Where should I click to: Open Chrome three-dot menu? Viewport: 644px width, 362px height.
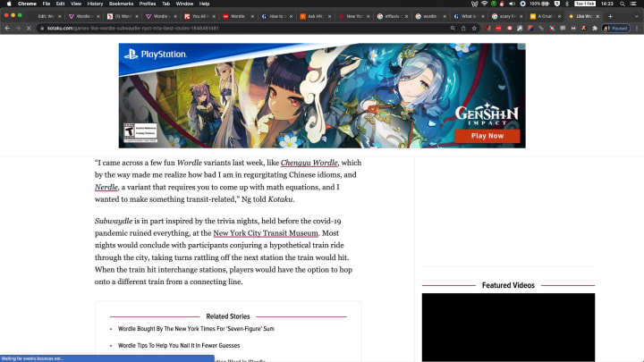637,29
